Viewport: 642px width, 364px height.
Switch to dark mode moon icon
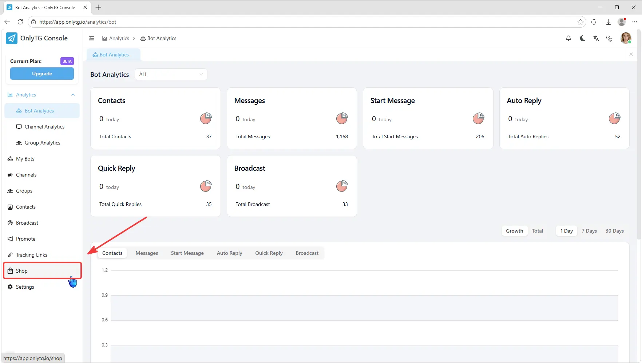(x=582, y=38)
